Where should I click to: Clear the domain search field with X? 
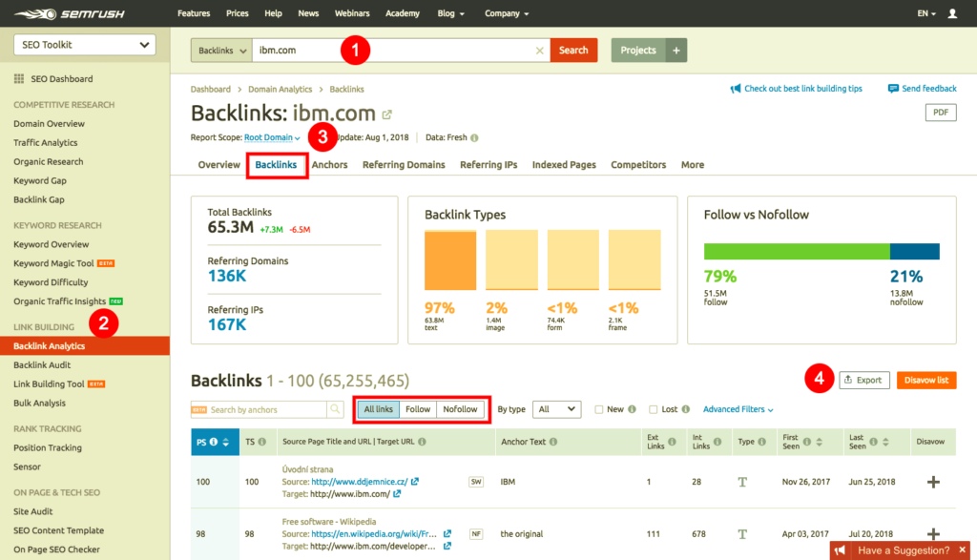pos(539,51)
